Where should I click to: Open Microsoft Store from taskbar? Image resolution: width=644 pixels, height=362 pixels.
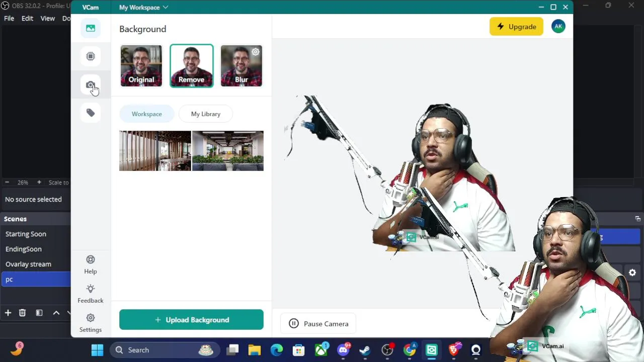click(x=299, y=350)
